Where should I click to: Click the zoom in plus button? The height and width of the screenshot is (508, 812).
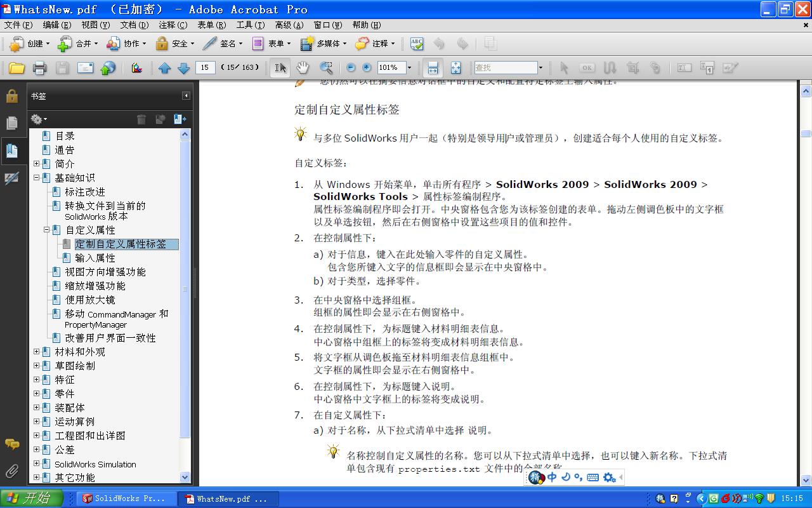point(367,68)
